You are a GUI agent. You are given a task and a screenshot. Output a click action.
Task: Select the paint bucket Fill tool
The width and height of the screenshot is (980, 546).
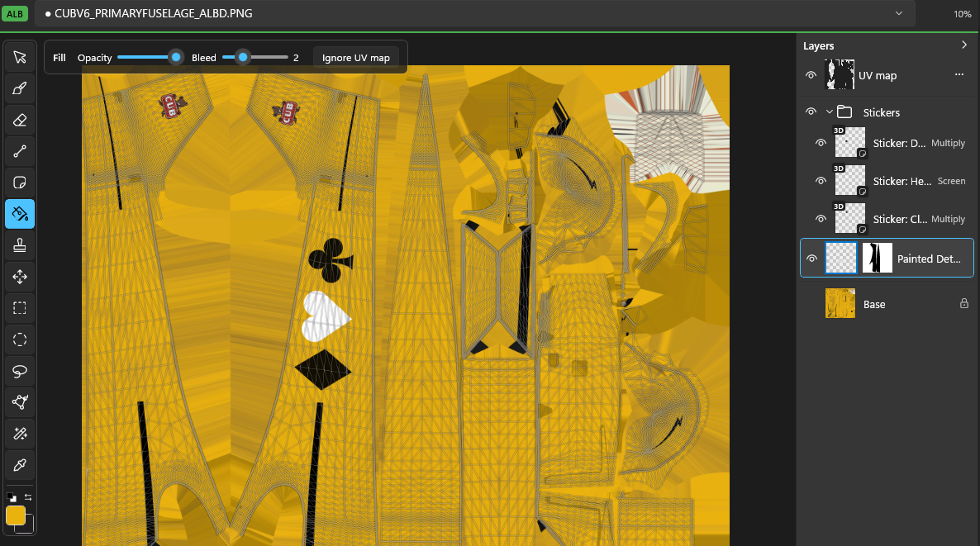point(19,214)
